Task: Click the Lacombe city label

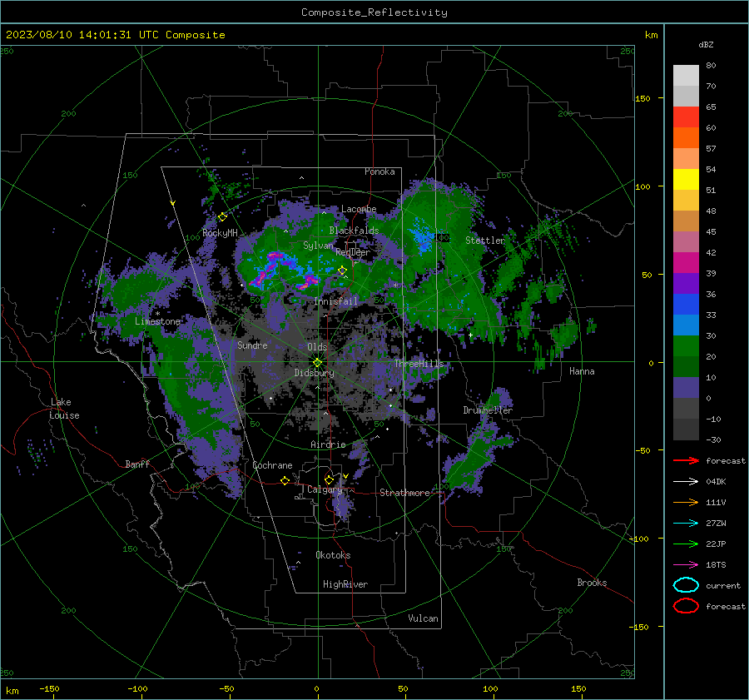Action: click(359, 209)
